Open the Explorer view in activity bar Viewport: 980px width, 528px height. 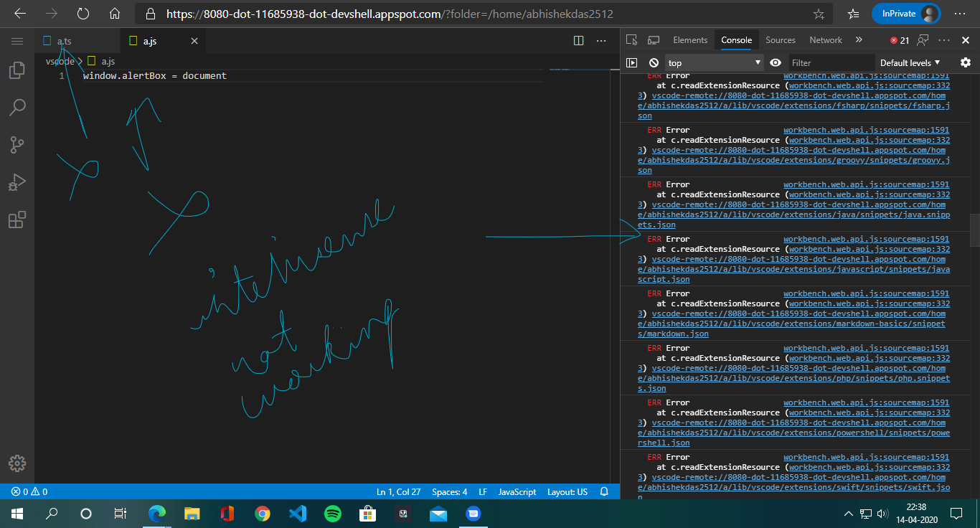(x=17, y=70)
